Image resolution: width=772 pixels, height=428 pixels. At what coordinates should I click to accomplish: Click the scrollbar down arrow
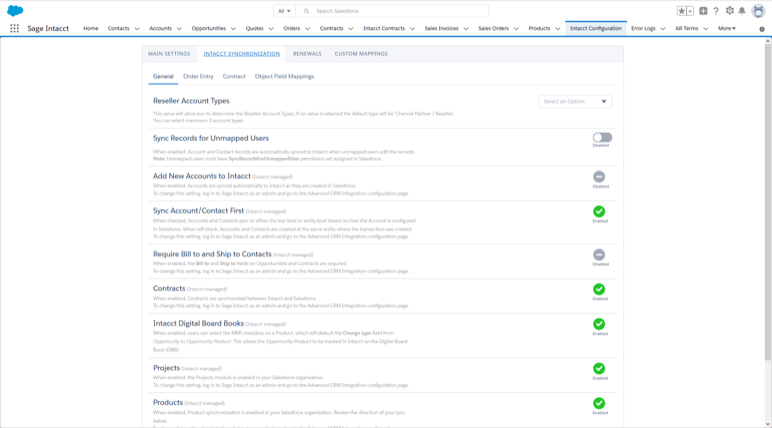tap(768, 424)
